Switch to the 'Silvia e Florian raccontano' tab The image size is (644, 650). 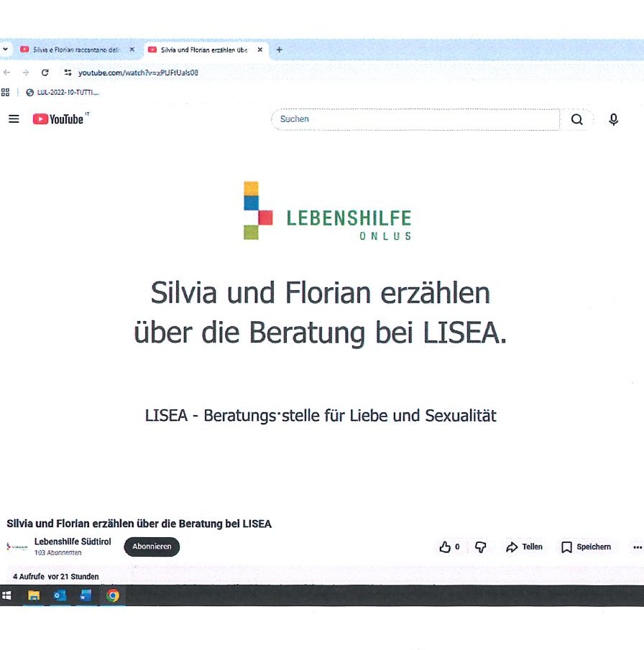pos(72,50)
